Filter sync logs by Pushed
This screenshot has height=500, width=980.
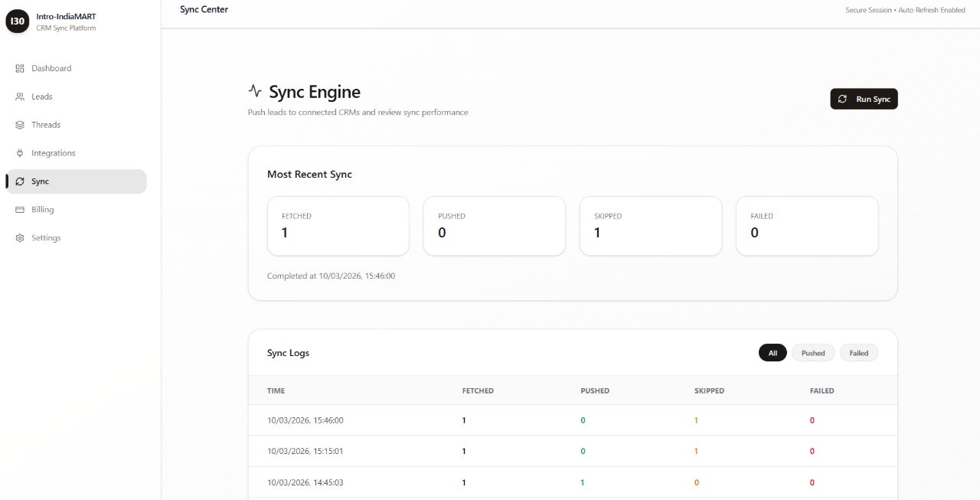pos(813,353)
